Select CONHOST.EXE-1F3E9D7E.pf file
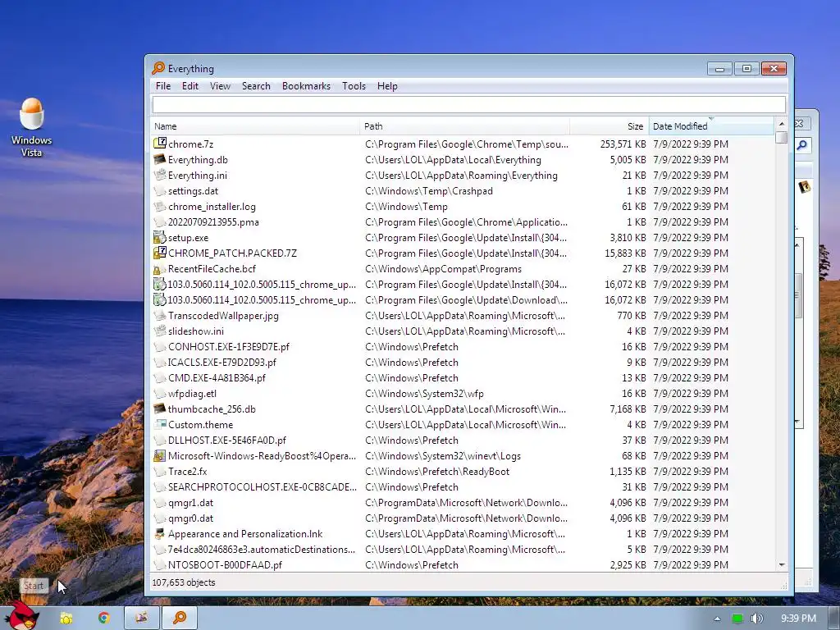The height and width of the screenshot is (630, 840). tap(228, 347)
